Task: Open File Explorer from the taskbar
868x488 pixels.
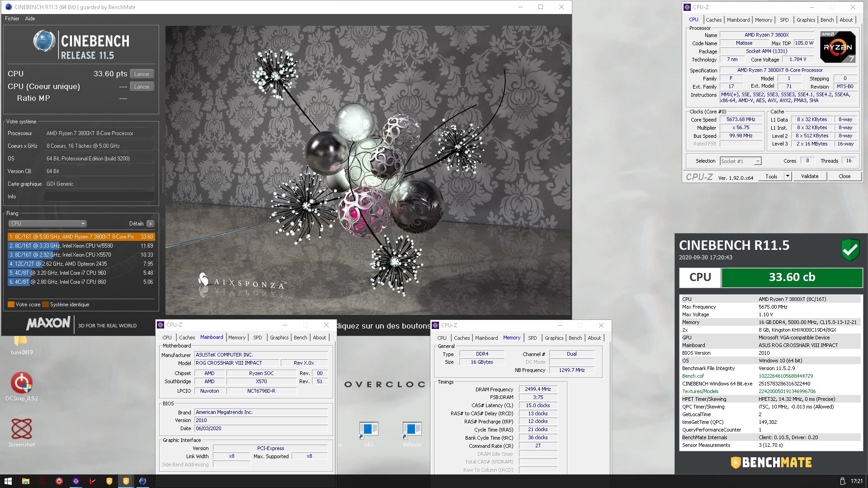Action: pyautogui.click(x=25, y=481)
